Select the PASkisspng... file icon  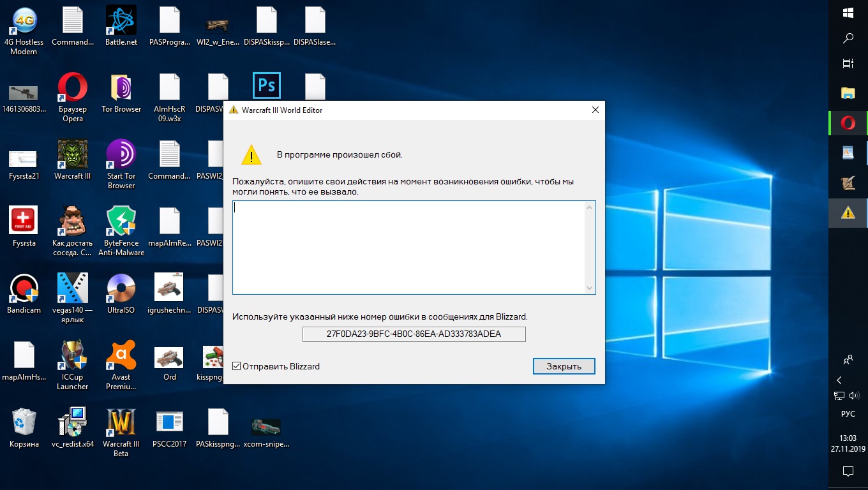click(218, 429)
